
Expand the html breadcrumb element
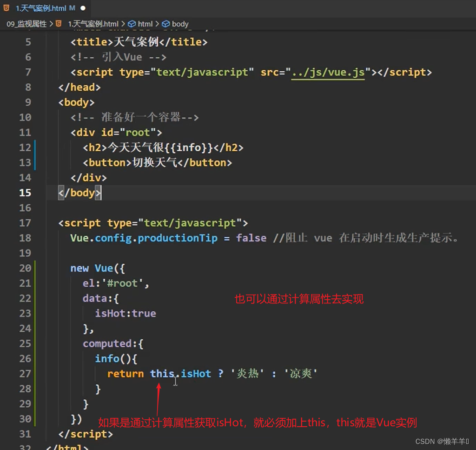click(145, 24)
